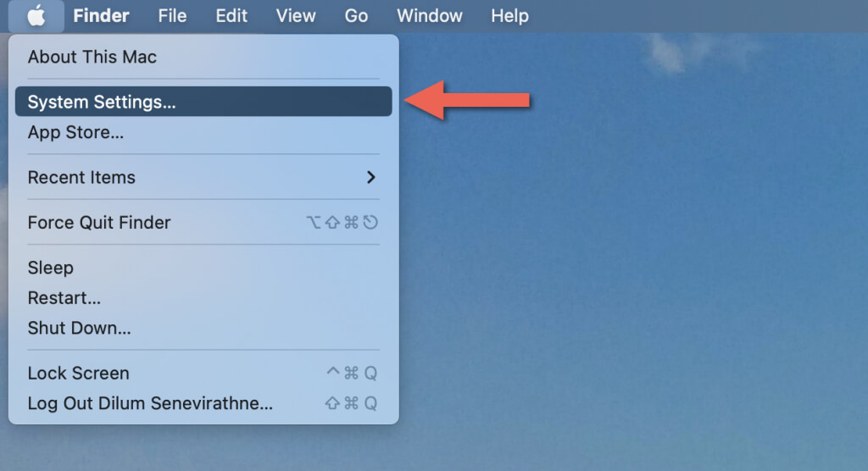Open the Finder menu

click(101, 16)
